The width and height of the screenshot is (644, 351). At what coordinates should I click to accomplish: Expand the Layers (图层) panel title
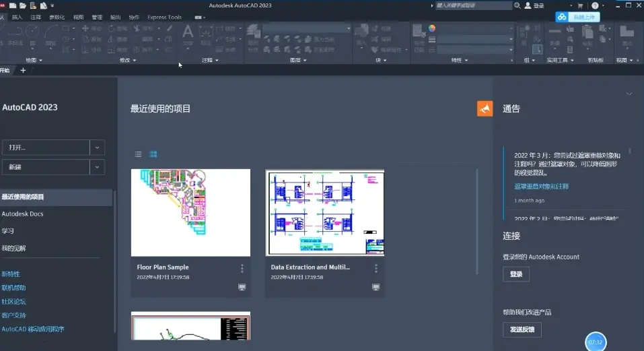(298, 60)
